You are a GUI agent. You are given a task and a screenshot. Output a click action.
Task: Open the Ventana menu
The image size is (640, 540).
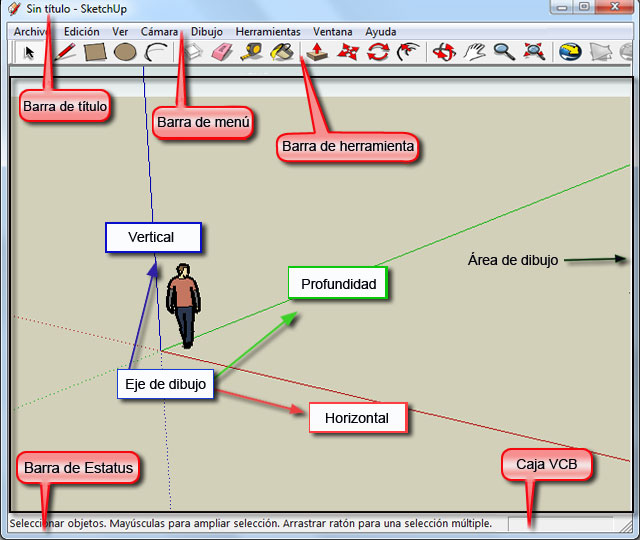tap(333, 32)
